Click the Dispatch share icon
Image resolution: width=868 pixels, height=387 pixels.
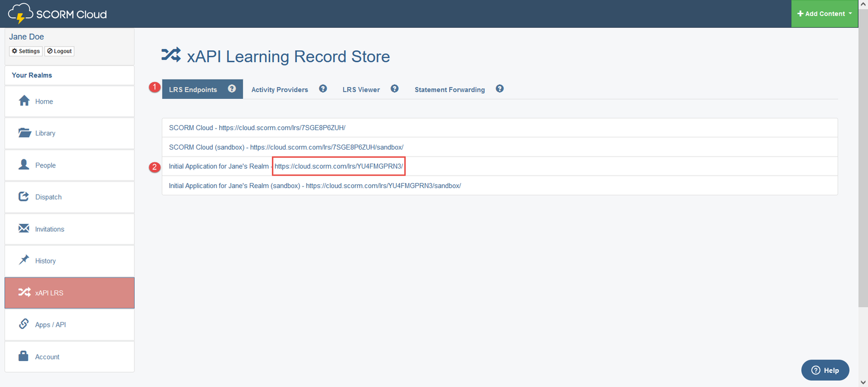[x=24, y=196]
